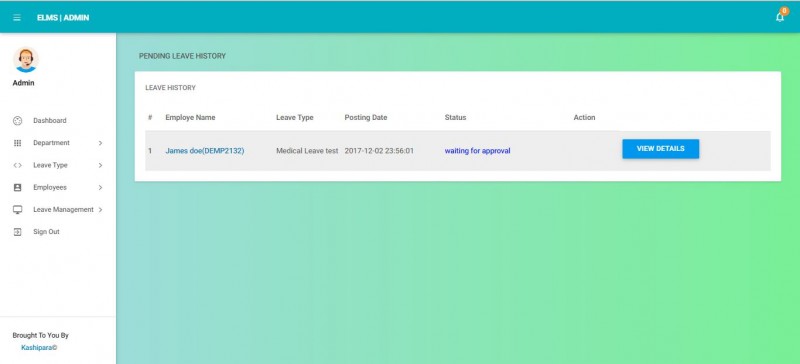
Task: Click the Employees contact icon
Action: click(x=17, y=187)
